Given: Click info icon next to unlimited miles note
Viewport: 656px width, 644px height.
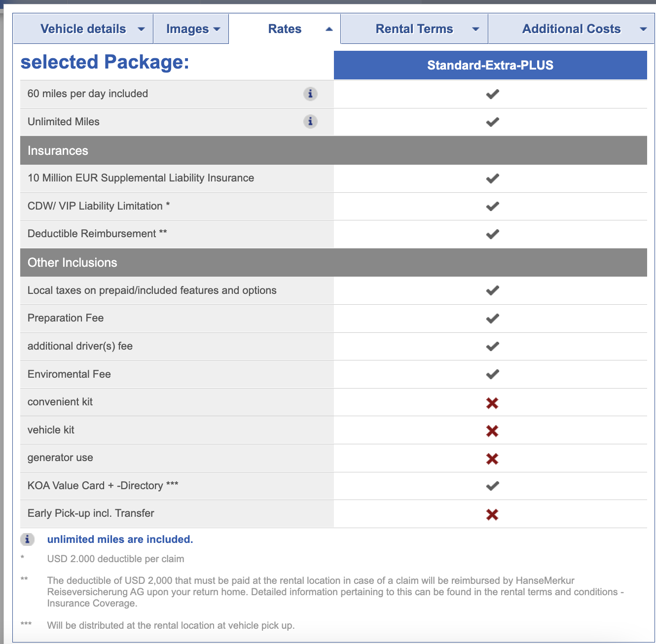Looking at the screenshot, I should [x=28, y=539].
